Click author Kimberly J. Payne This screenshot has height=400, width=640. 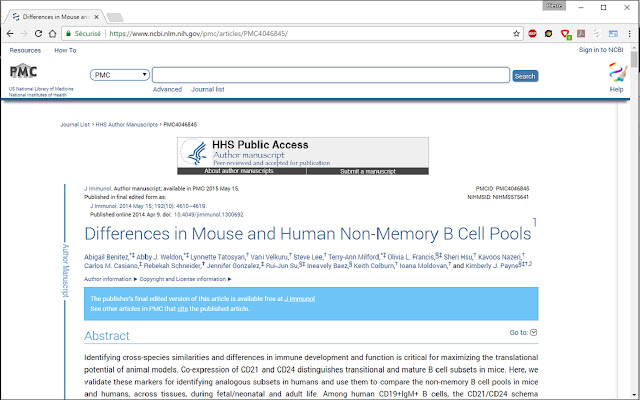[492, 266]
